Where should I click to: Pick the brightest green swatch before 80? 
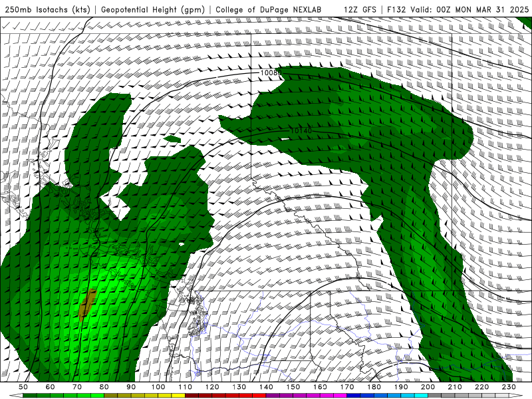click(x=97, y=396)
